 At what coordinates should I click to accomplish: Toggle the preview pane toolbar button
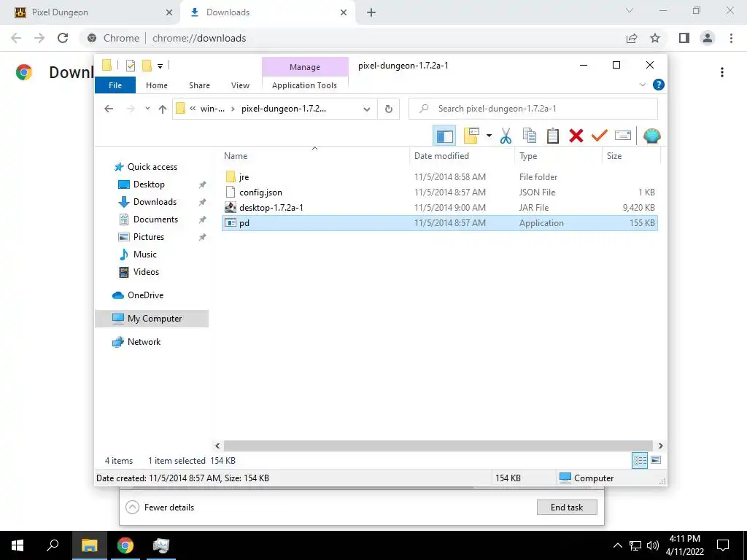(x=444, y=136)
